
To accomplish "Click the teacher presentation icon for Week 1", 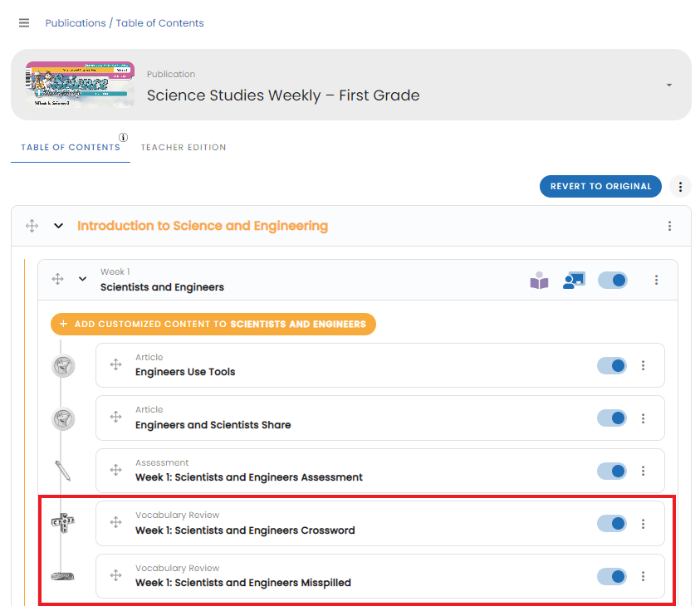I will coord(573,281).
